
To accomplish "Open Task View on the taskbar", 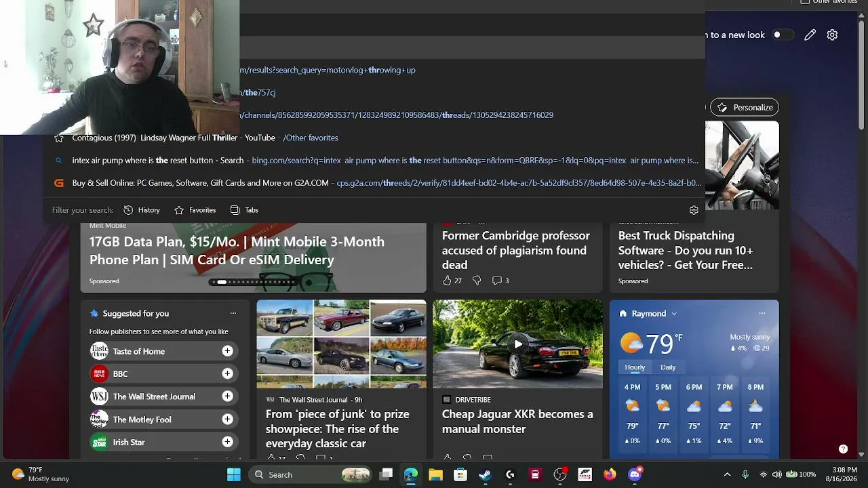I will (x=386, y=474).
